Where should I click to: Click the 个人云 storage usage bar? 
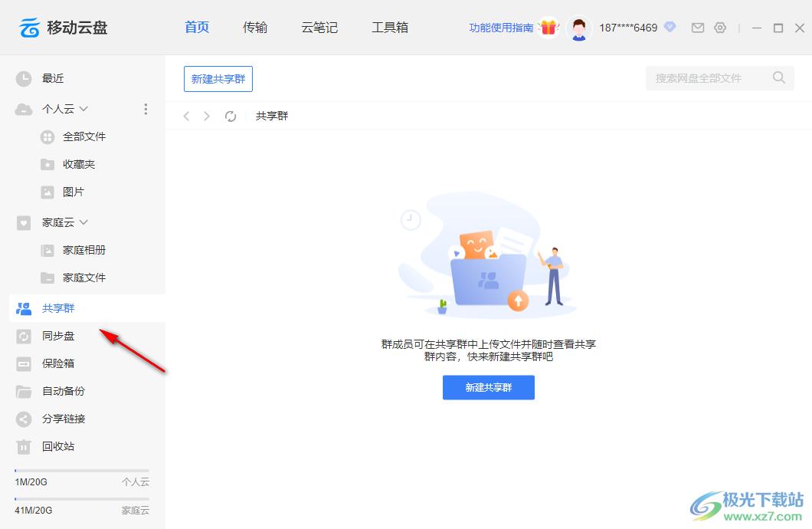[82, 470]
